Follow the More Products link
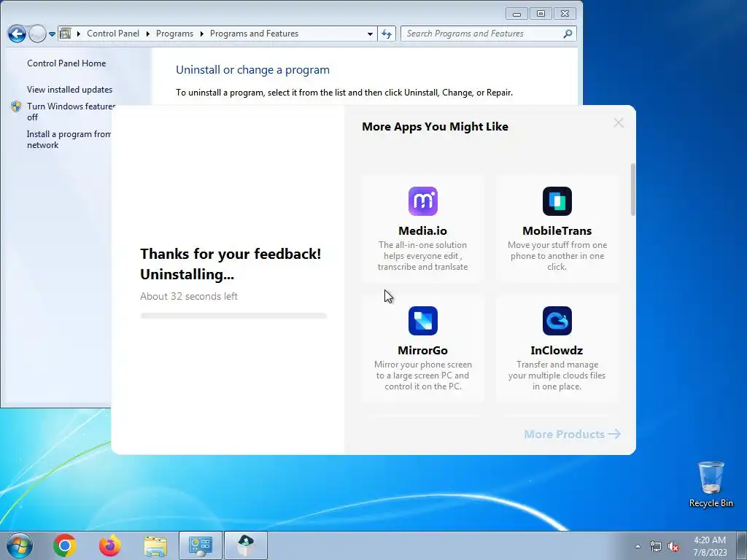The height and width of the screenshot is (560, 747). [x=572, y=434]
